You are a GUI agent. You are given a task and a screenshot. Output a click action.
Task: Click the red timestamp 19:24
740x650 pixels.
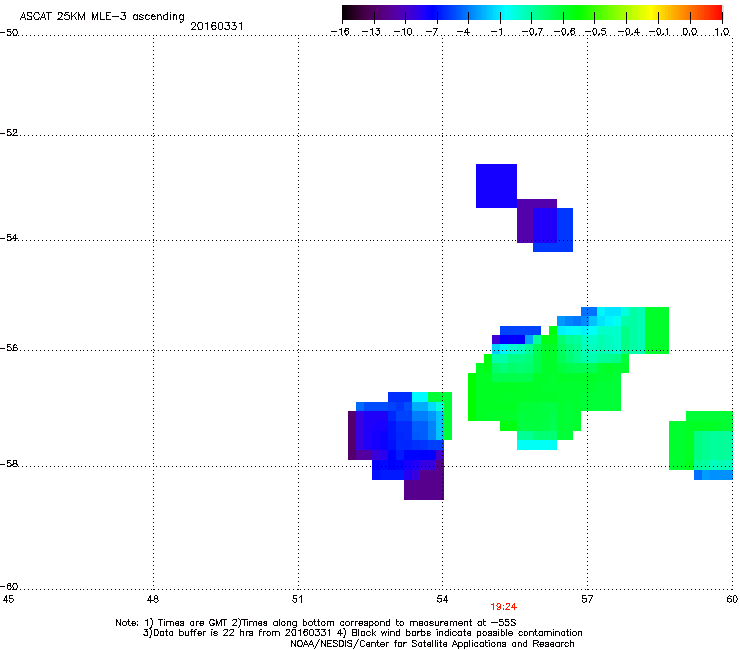pyautogui.click(x=504, y=607)
